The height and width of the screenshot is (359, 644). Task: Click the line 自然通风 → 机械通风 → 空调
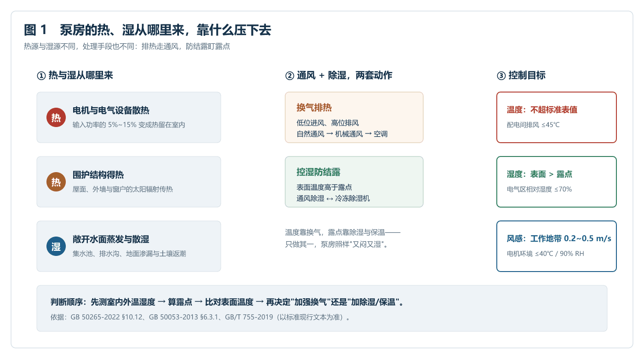point(342,134)
